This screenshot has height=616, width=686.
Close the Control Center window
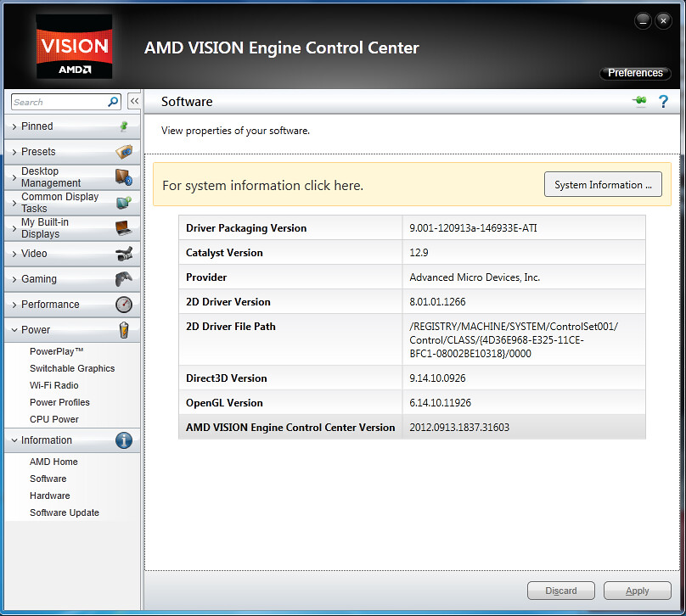[x=663, y=21]
